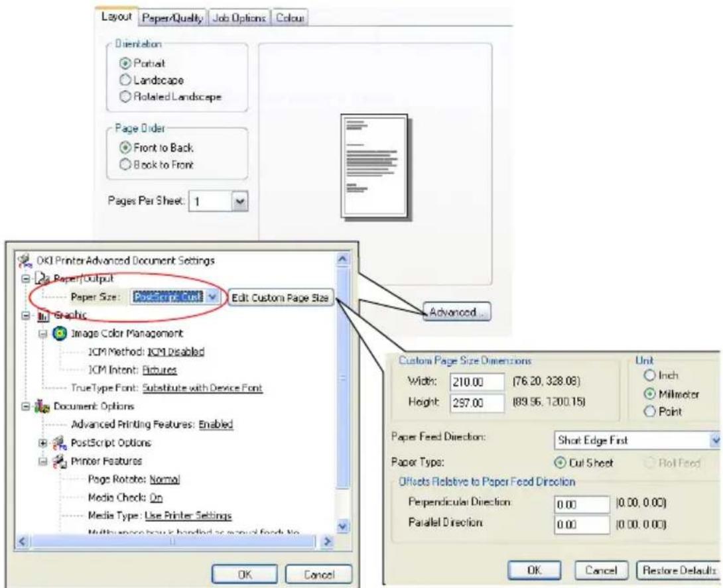Click Cancel in Advanced Document Settings
This screenshot has height=588, width=723.
(x=318, y=574)
